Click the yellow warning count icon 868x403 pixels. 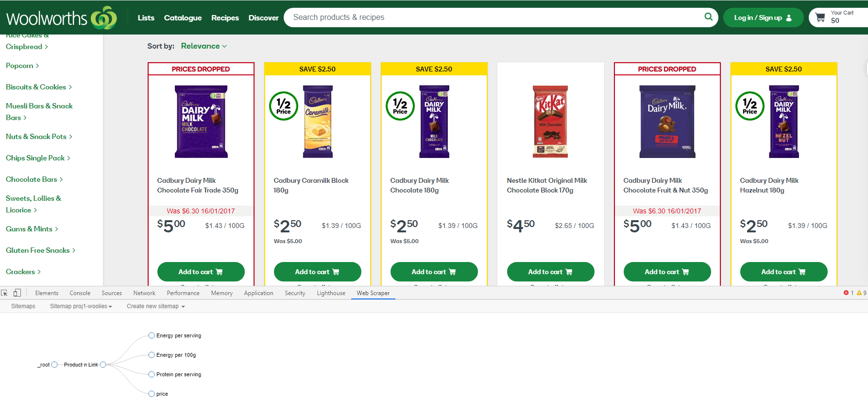859,293
